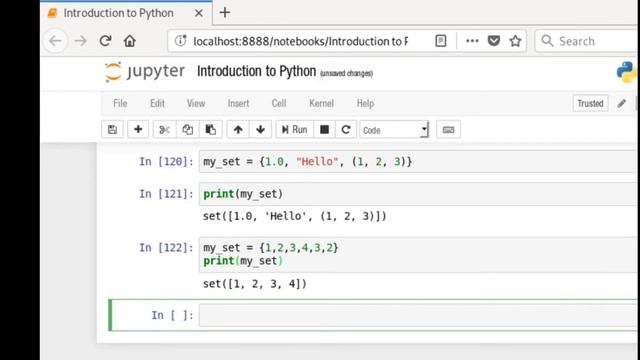Click code cell In [121] print(my_set)
640x360 pixels.
tap(418, 194)
